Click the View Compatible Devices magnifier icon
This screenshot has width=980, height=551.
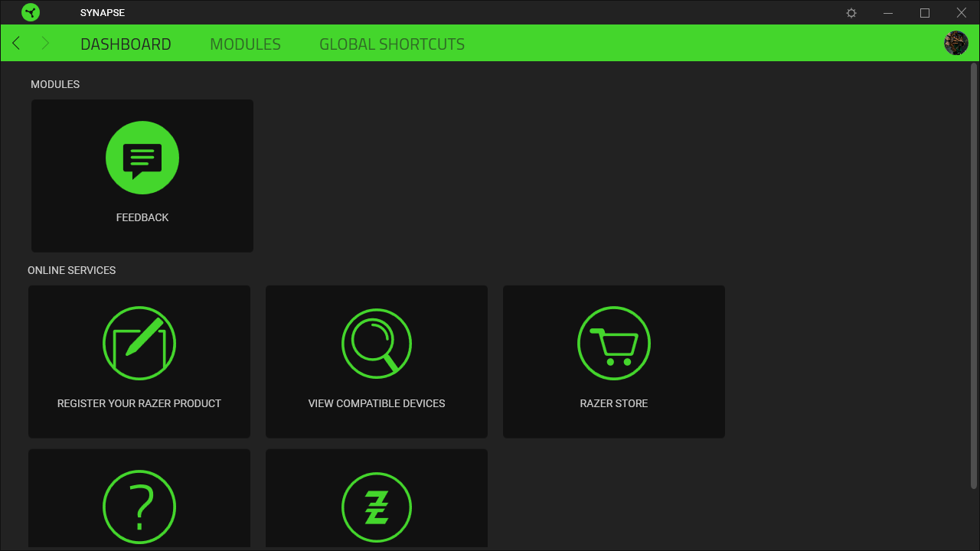pyautogui.click(x=377, y=344)
